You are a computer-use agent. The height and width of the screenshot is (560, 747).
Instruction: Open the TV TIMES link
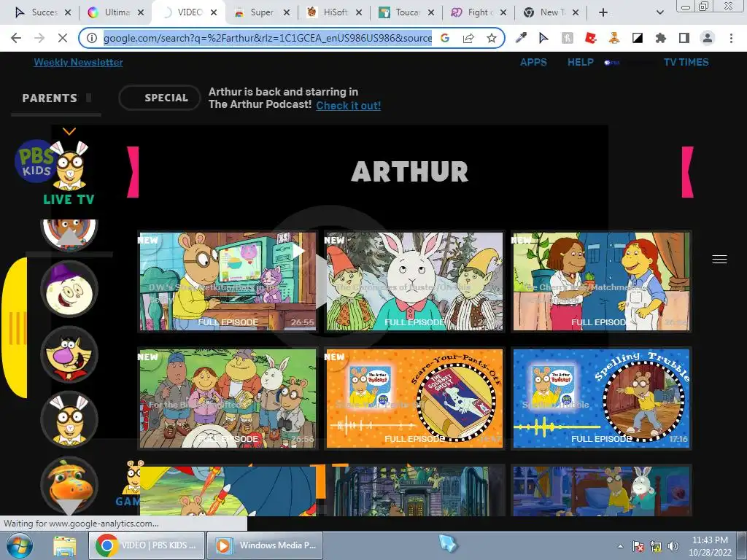(x=686, y=62)
